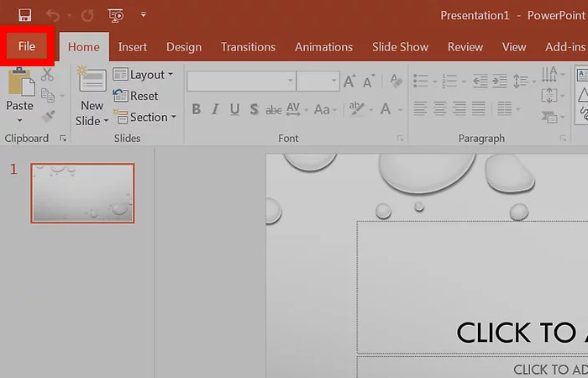Click the Cut scissors icon
Viewport: 588px width, 378px height.
click(47, 74)
